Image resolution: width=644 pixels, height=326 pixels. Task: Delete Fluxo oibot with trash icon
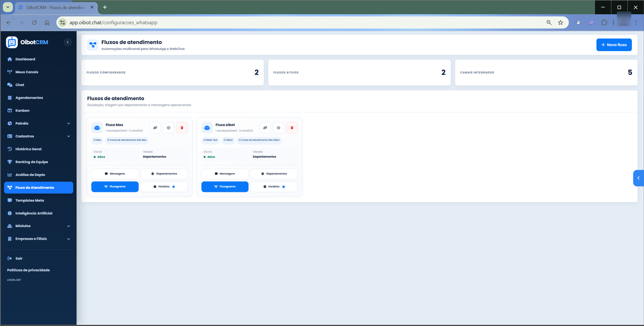292,128
